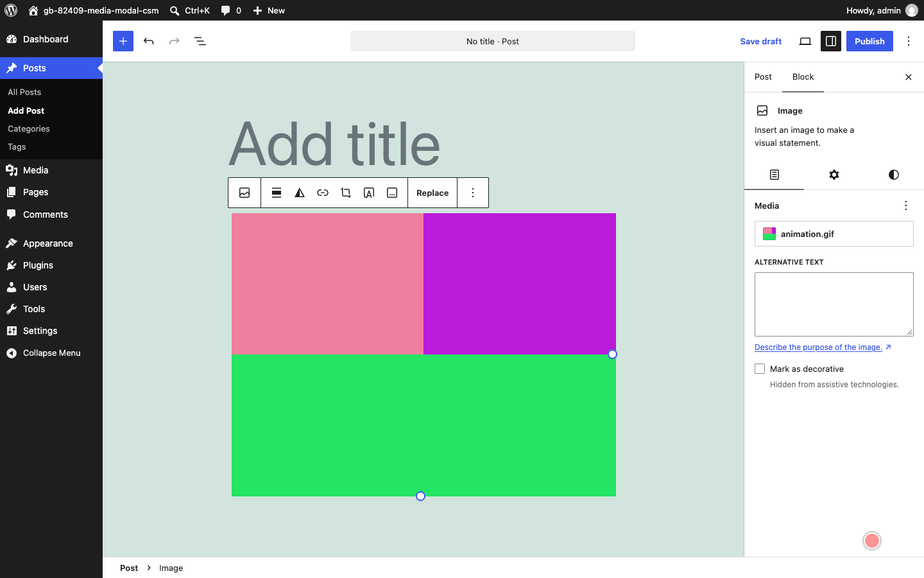Add a caption to the image
Viewport: 924px width, 578px height.
[392, 193]
